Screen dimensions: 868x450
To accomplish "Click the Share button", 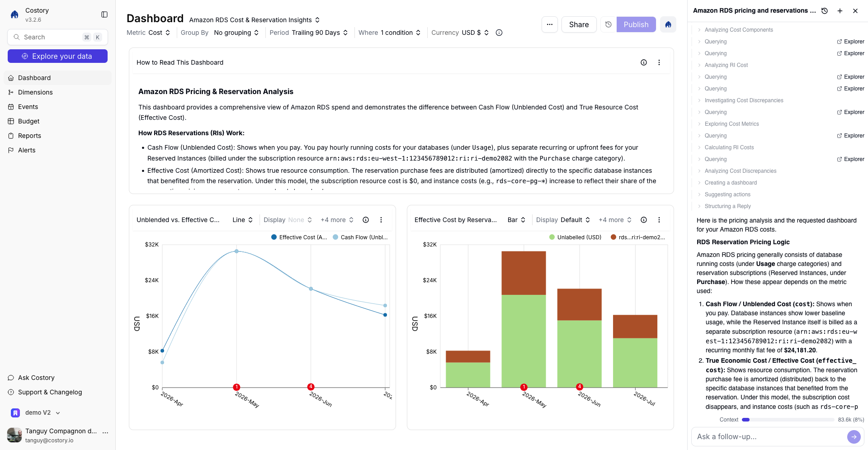I will (579, 24).
